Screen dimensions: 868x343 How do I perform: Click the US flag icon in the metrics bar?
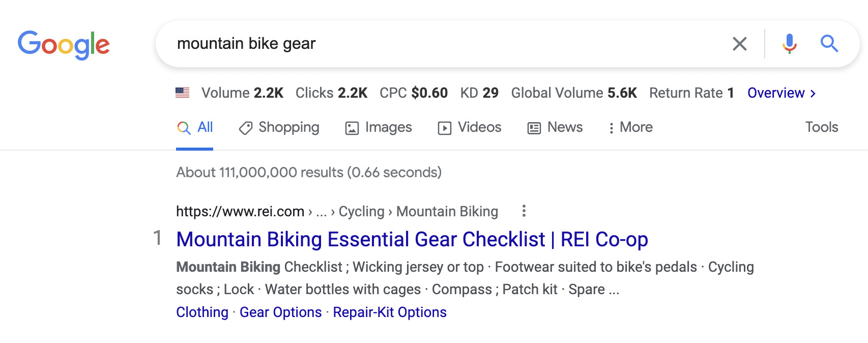click(x=183, y=92)
